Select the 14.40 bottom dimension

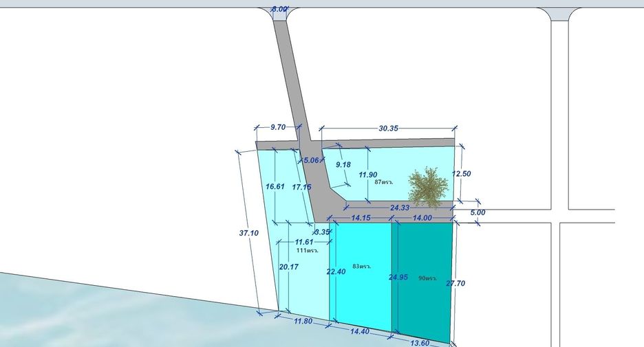pos(360,331)
